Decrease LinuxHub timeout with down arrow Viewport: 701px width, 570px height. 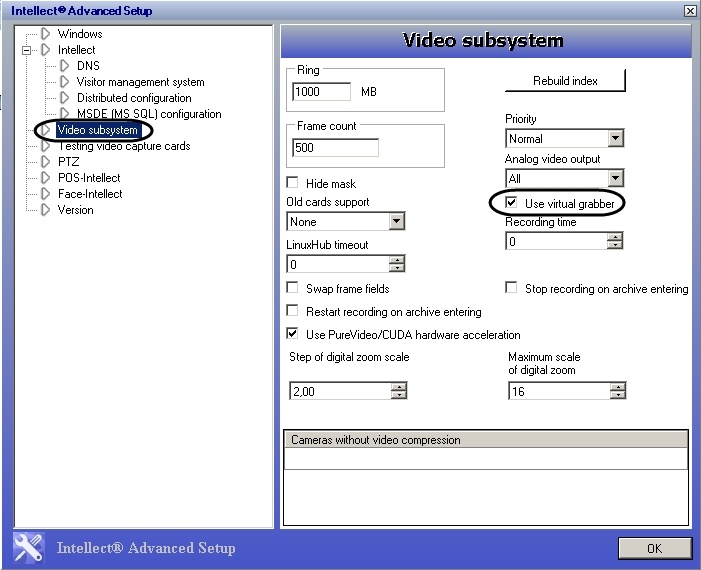(397, 268)
